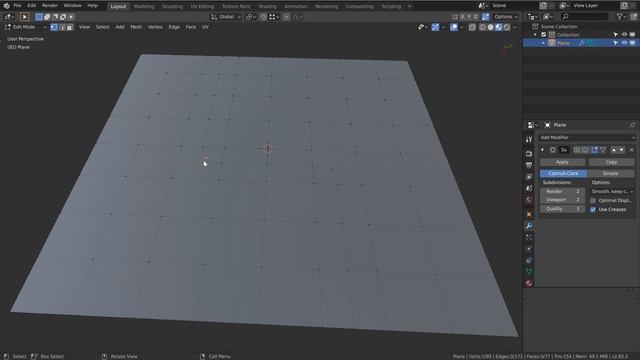This screenshot has height=360, width=640.
Task: Switch to solid viewport shading
Action: pos(491,27)
